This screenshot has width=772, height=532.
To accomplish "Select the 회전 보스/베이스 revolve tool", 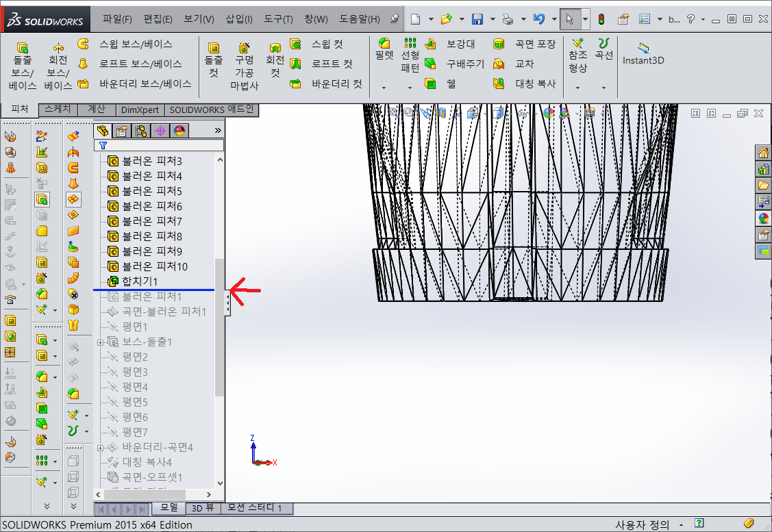I will click(58, 66).
